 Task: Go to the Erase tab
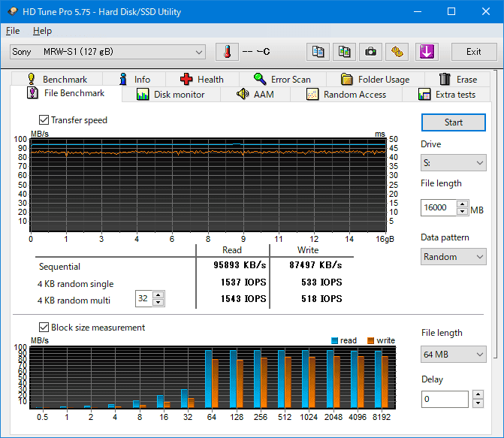pos(457,79)
